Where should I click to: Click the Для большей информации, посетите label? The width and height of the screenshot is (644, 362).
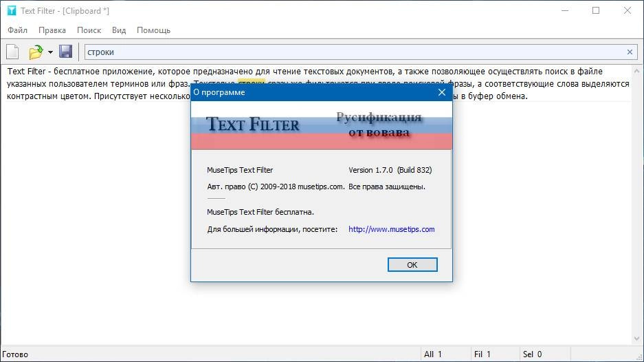pos(272,229)
